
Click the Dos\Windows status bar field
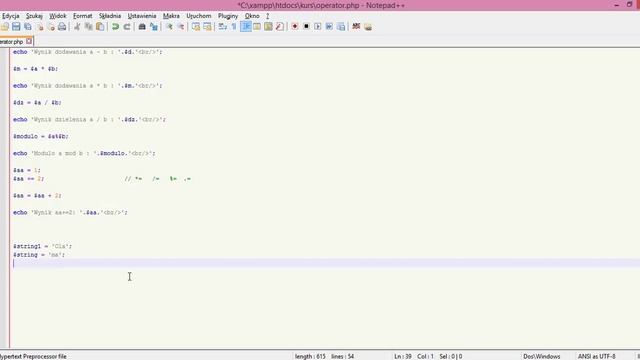tap(542, 356)
